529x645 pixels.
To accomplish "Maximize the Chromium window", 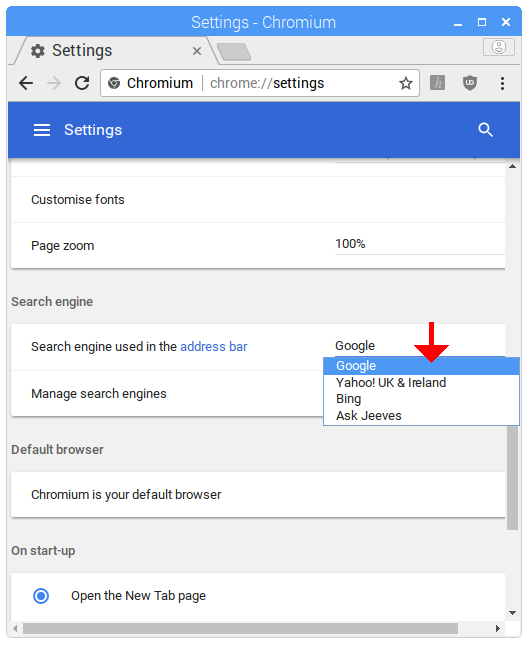I will [482, 22].
